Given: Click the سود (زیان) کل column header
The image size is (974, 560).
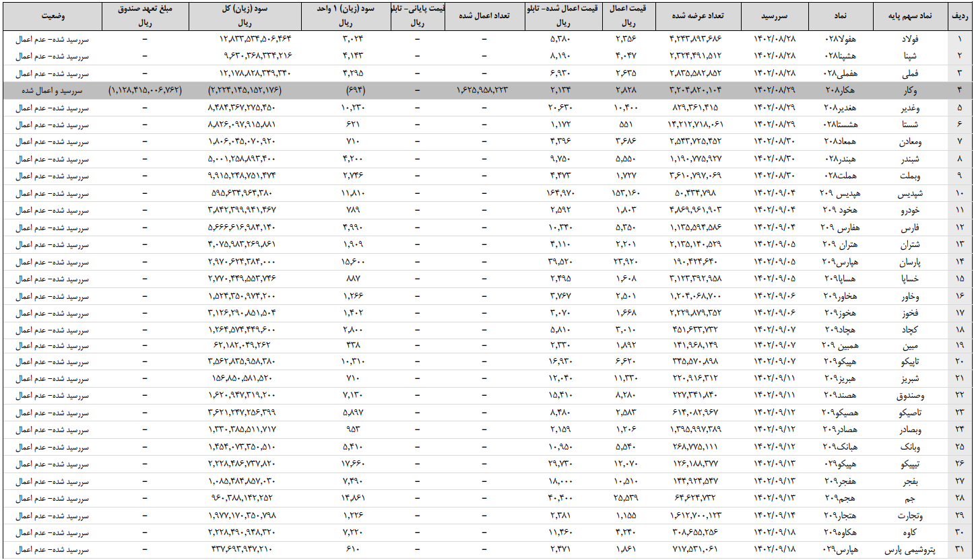Looking at the screenshot, I should [x=245, y=15].
